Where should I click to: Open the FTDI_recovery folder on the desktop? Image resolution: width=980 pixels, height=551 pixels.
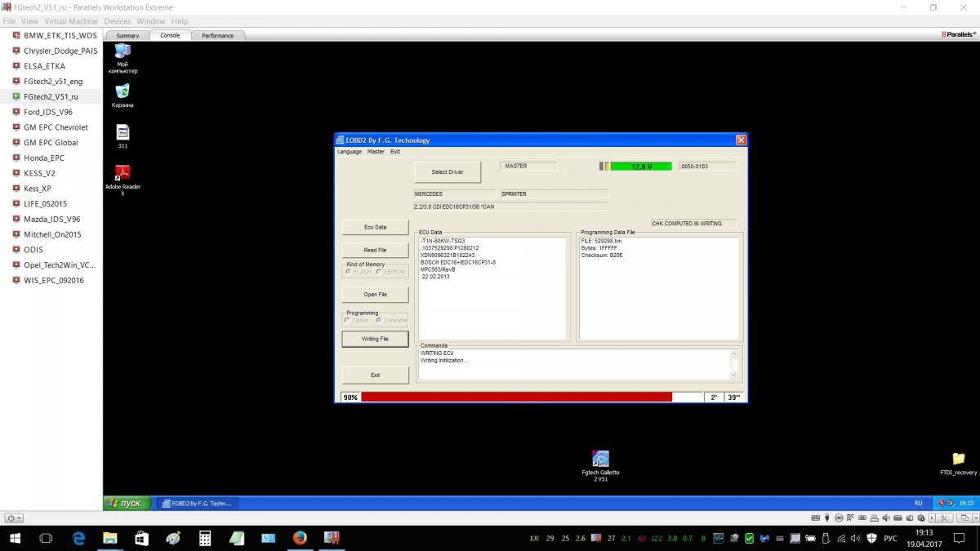point(959,463)
